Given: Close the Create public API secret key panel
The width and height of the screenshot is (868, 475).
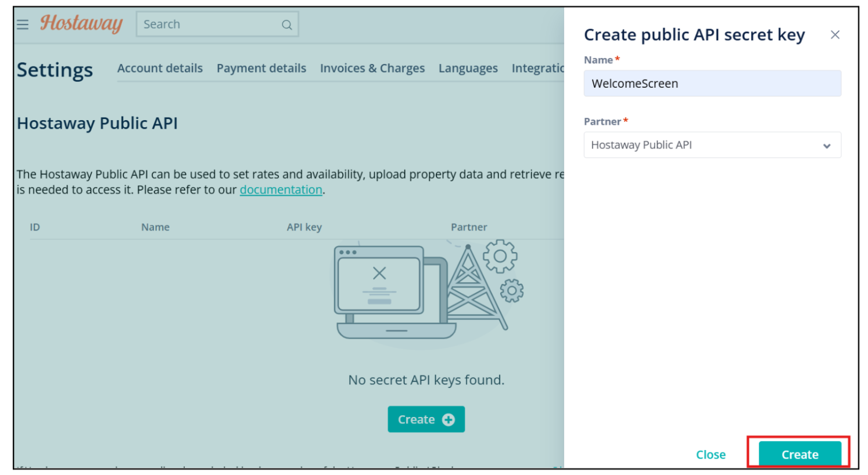Looking at the screenshot, I should pos(835,35).
